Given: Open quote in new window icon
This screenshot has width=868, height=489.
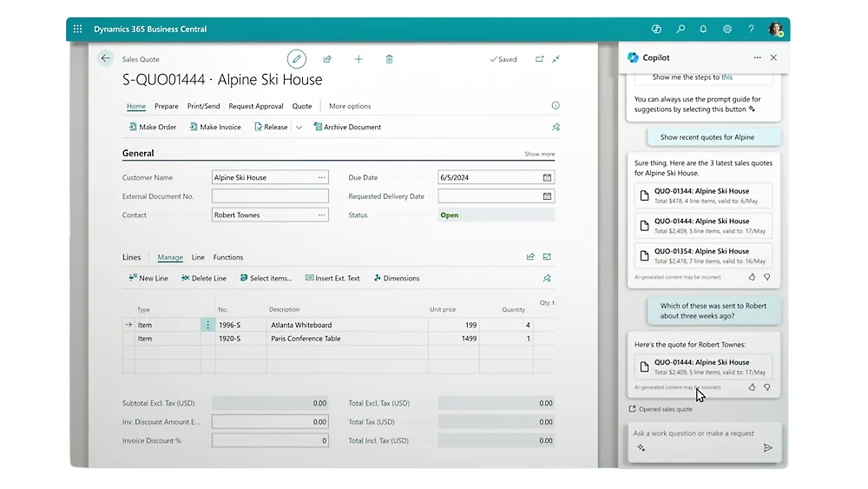Looking at the screenshot, I should coord(539,59).
